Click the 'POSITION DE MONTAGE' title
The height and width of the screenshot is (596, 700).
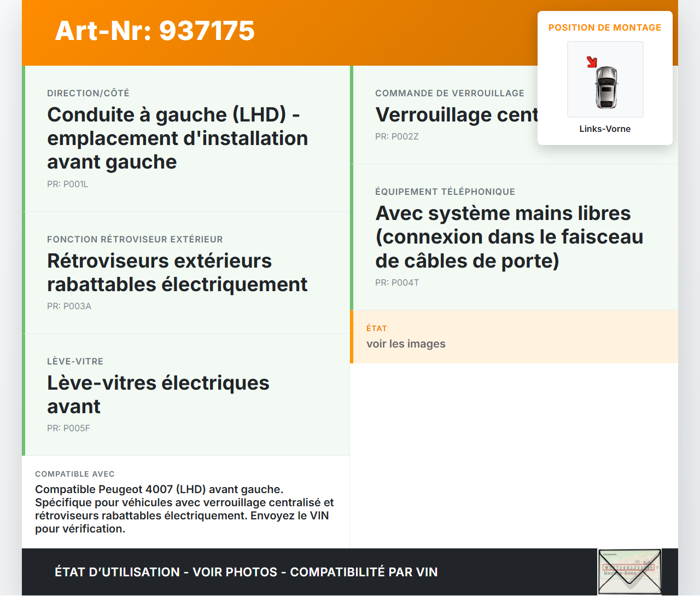tap(604, 27)
